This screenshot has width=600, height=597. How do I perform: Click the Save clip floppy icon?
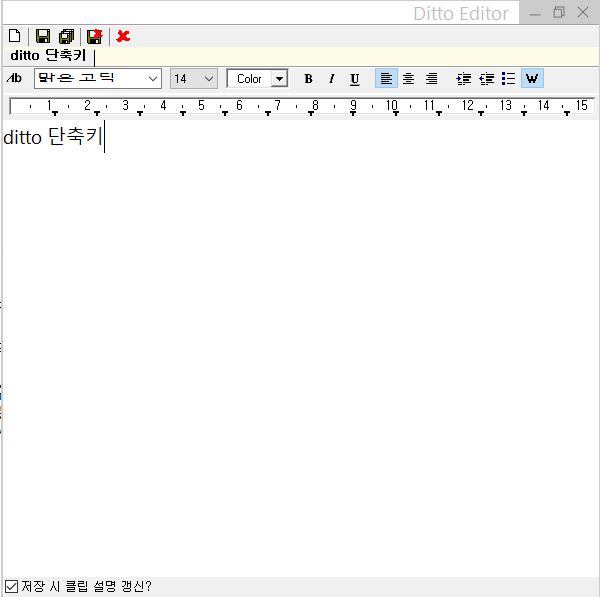[43, 36]
